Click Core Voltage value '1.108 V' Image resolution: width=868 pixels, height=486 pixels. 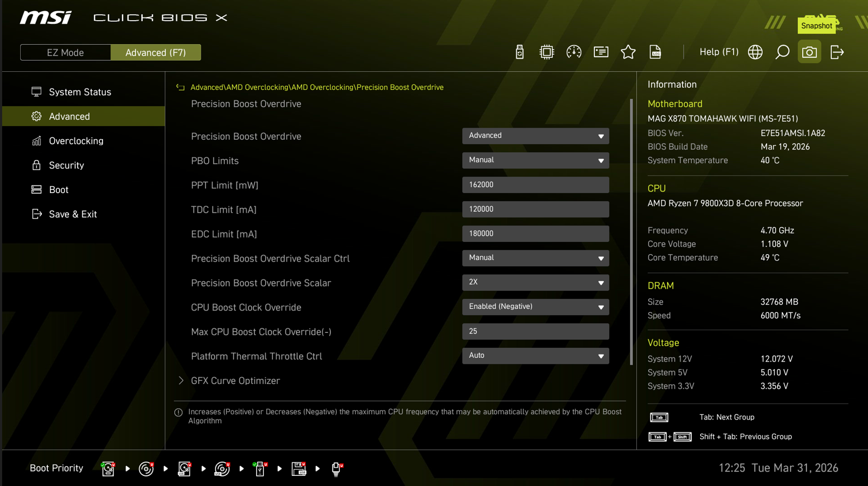(x=774, y=244)
